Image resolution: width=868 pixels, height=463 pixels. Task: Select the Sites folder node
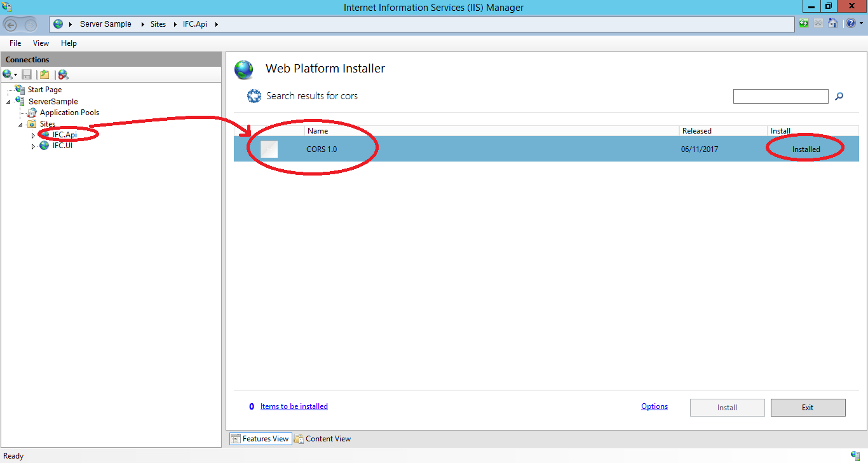click(x=48, y=124)
